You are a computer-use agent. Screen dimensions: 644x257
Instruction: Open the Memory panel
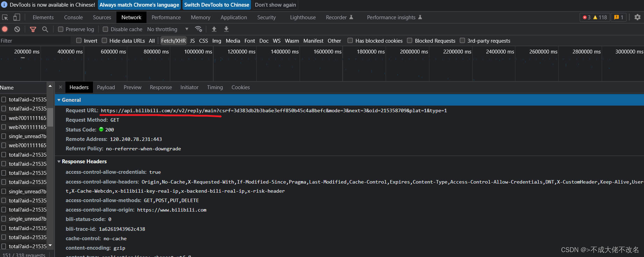(x=201, y=17)
